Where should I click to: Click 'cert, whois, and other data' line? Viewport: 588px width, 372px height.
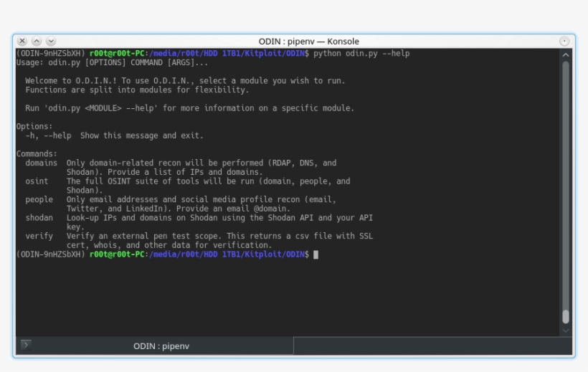(x=169, y=245)
